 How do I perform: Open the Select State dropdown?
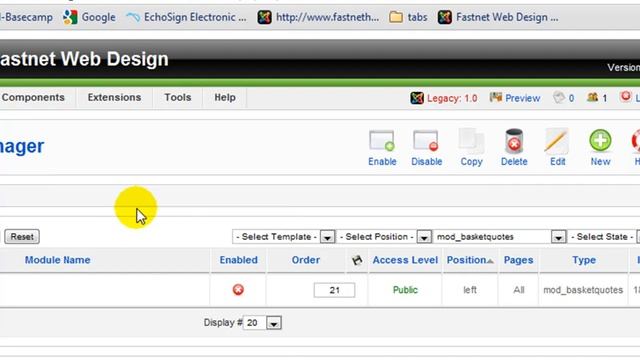(x=604, y=237)
